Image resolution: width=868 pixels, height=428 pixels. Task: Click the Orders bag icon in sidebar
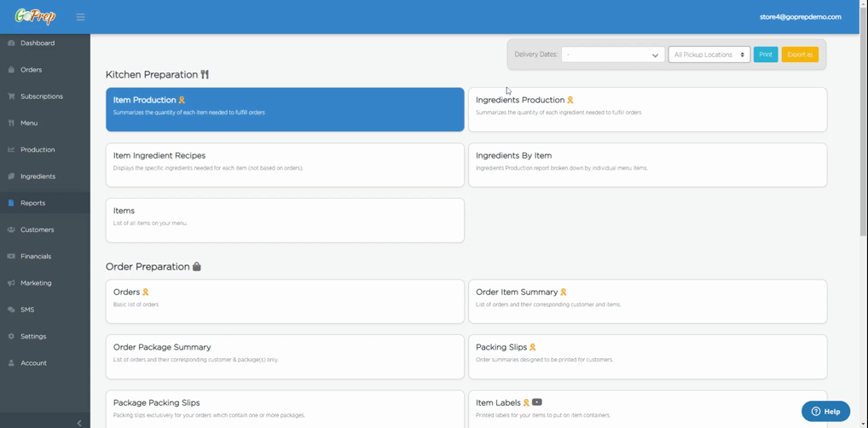point(11,70)
